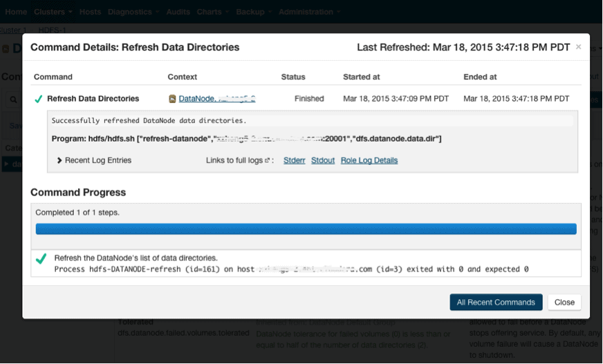The width and height of the screenshot is (603, 364).
Task: Click the All Recent Commands button
Action: pyautogui.click(x=496, y=302)
